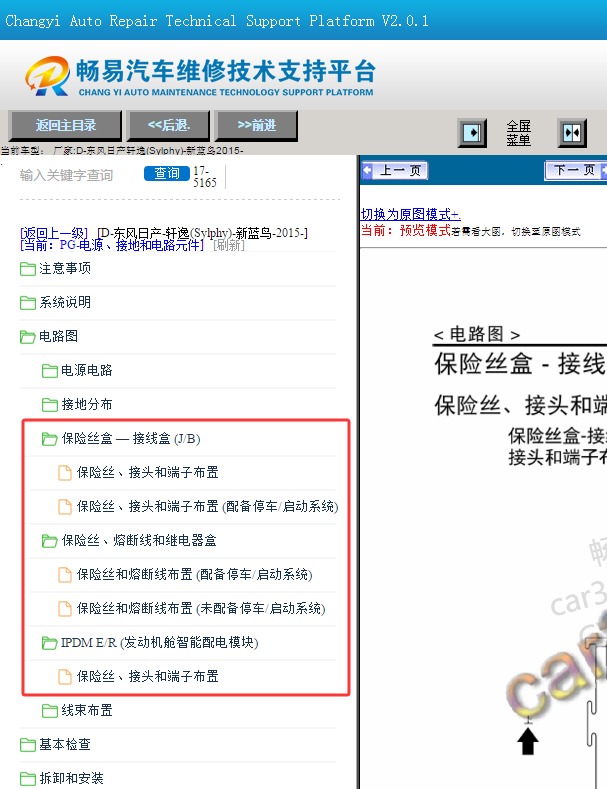Screen dimensions: 607x789
Task: Click folder icon beside 注意事项
Action: coord(28,269)
